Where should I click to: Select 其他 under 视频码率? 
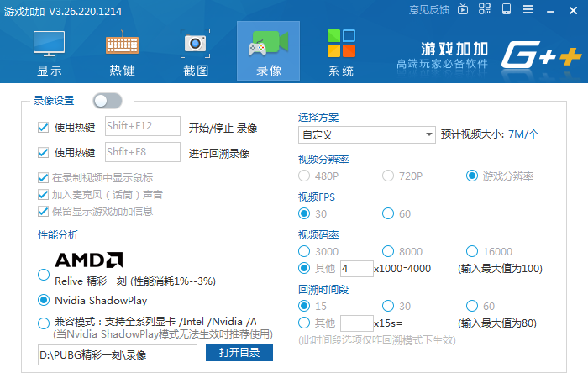(x=304, y=269)
